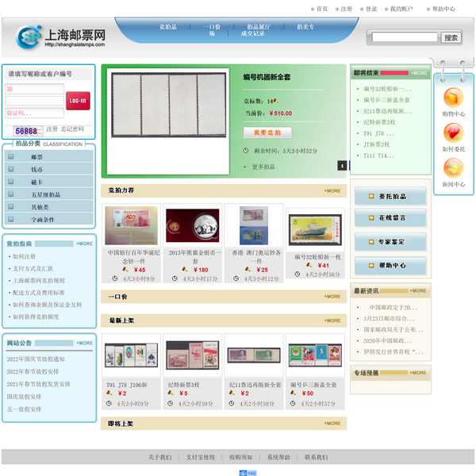
Task: Click the 搜索 search button
Action: 451,37
